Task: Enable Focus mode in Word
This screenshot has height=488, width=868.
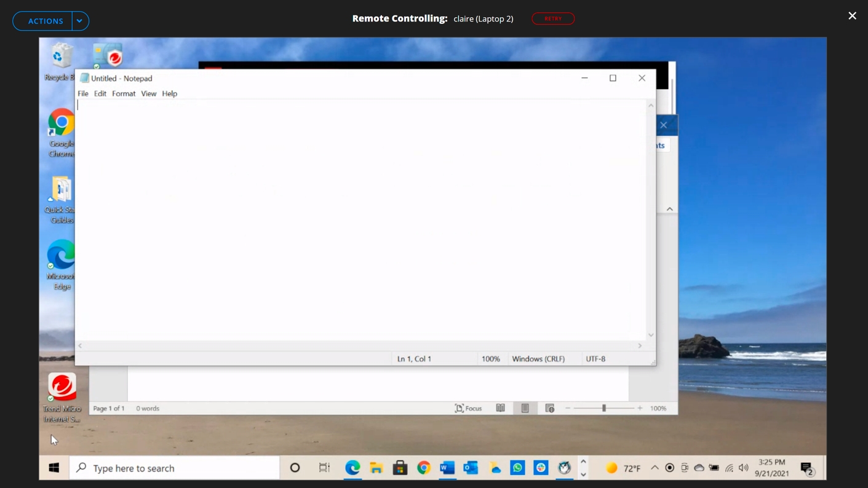Action: (x=468, y=408)
